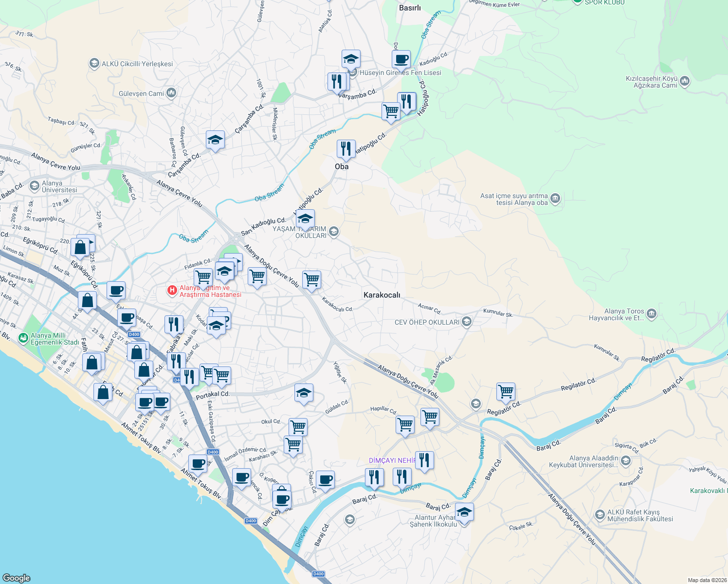Image resolution: width=728 pixels, height=584 pixels.
Task: Click the ALKÜ Cikcilli Yerleşkesi campus icon
Action: [94, 63]
